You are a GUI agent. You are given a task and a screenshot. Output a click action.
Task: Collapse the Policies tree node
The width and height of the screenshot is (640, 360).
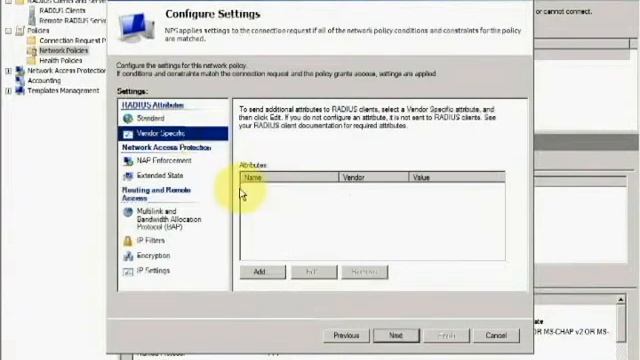[9, 31]
